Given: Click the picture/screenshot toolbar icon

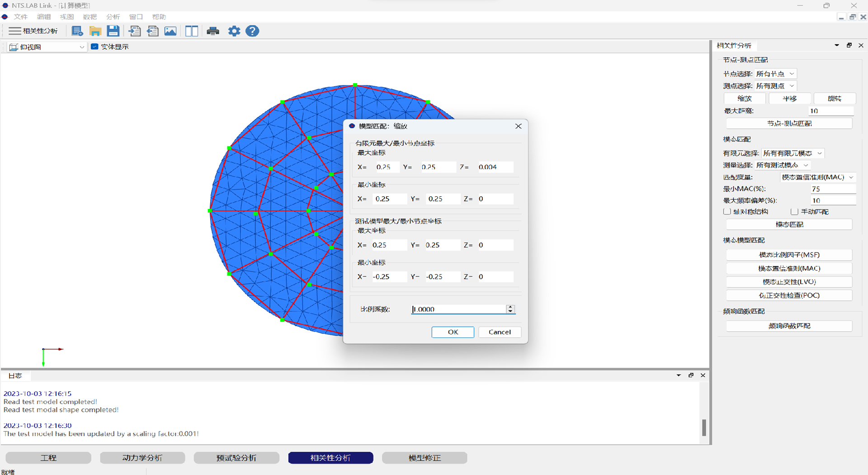Looking at the screenshot, I should pos(170,31).
